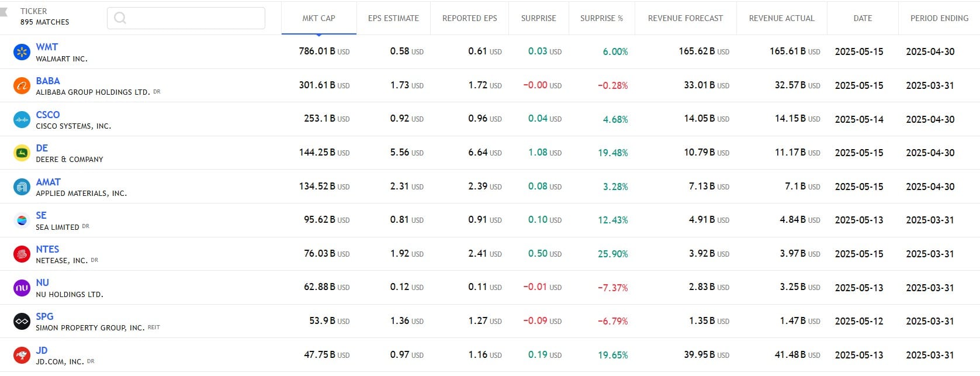Screen dimensions: 980x376
Task: Click Alibaba surprise percent −0.28%
Action: (613, 85)
